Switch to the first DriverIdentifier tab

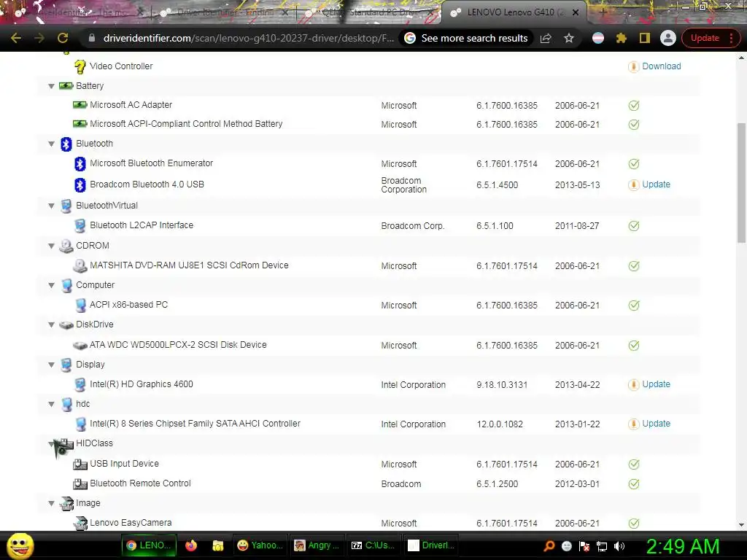[x=79, y=12]
